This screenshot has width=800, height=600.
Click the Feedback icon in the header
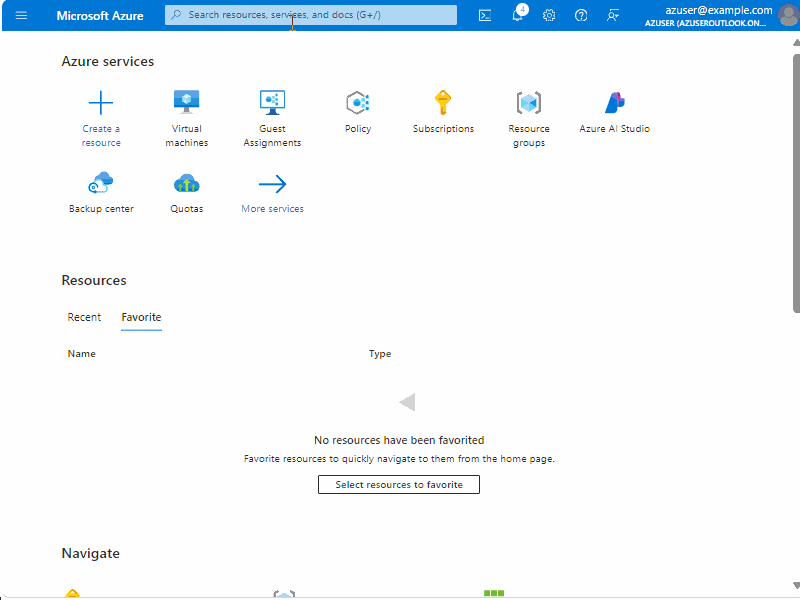pos(613,15)
